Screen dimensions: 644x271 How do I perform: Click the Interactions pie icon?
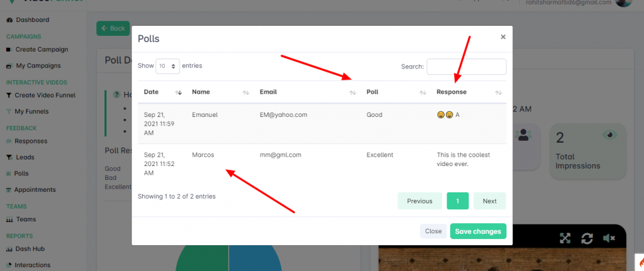(x=9, y=265)
